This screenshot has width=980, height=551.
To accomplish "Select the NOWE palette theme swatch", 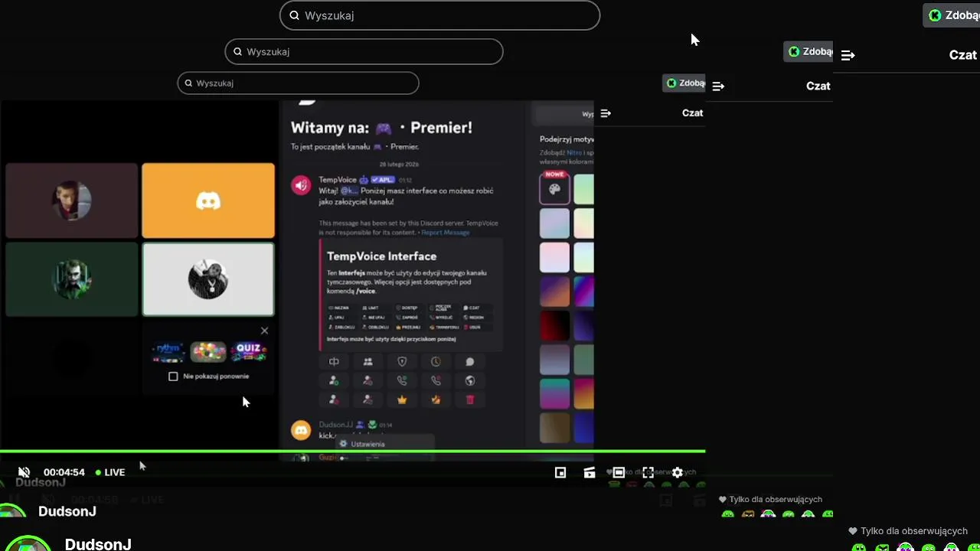I will [554, 188].
